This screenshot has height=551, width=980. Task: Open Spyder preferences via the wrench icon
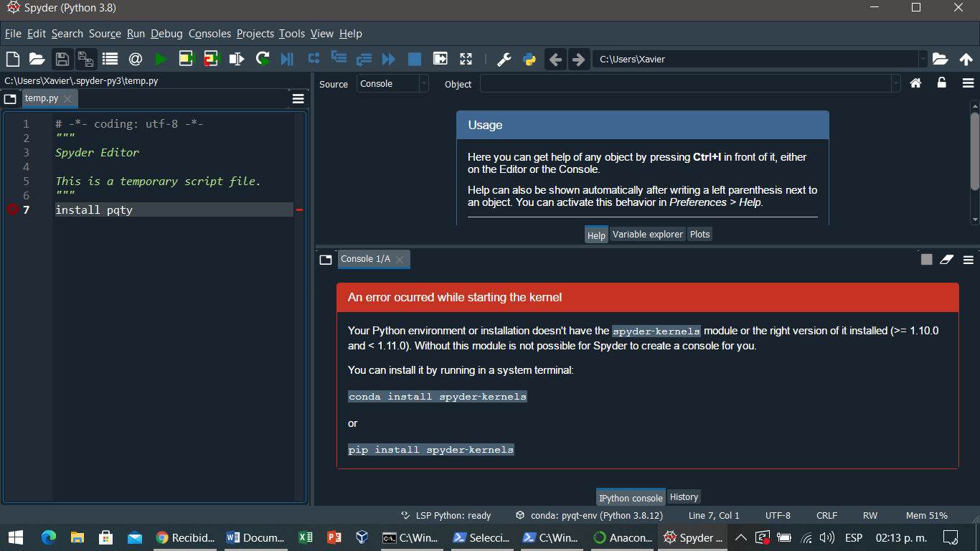click(x=505, y=59)
